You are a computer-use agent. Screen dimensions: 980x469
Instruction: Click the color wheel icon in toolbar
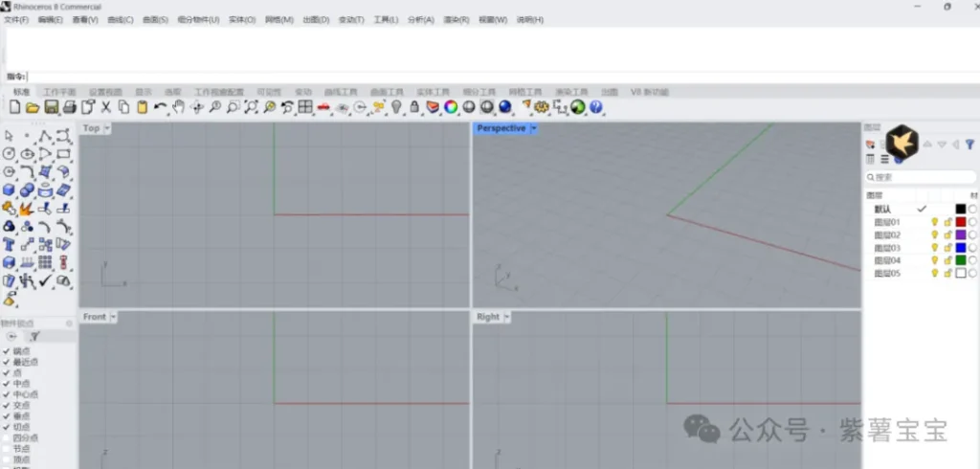(450, 107)
